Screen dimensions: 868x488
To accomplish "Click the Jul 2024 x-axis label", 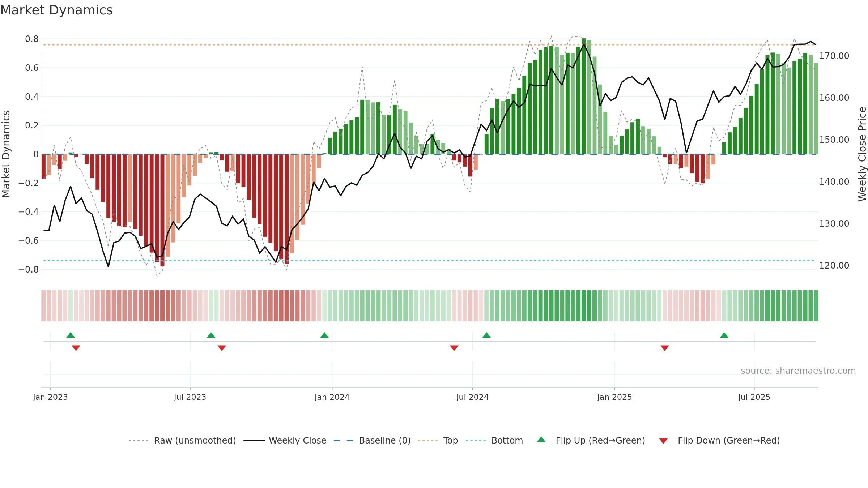I will click(x=472, y=397).
